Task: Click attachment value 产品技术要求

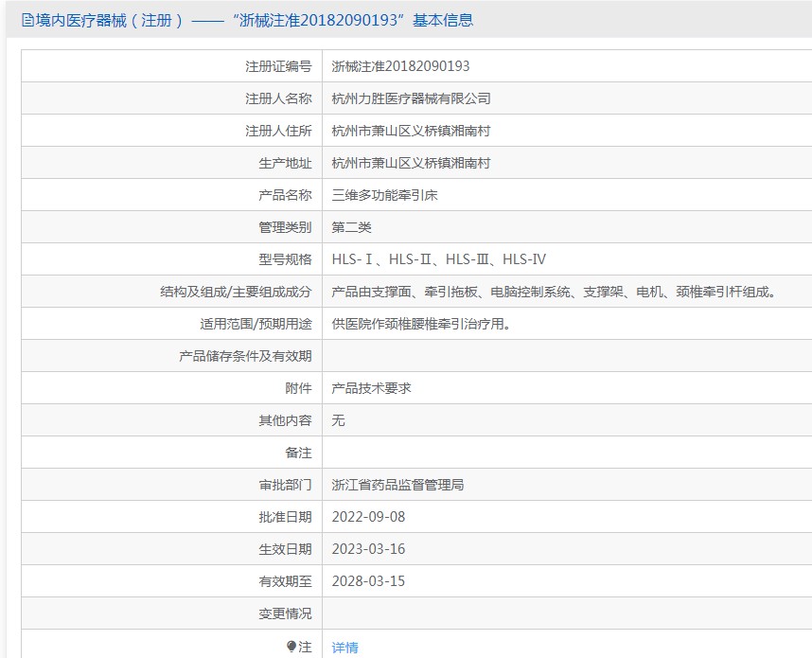Action: coord(371,388)
